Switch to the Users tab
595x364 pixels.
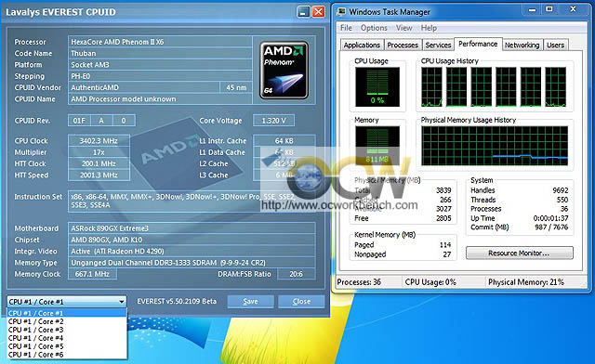pos(556,45)
